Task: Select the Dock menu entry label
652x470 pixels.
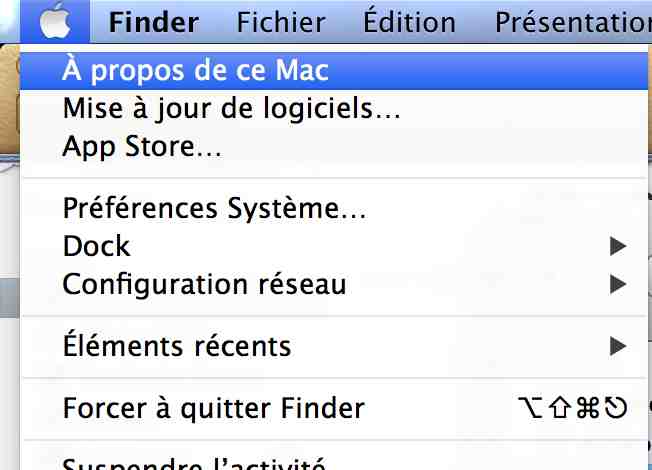Action: pyautogui.click(x=96, y=246)
